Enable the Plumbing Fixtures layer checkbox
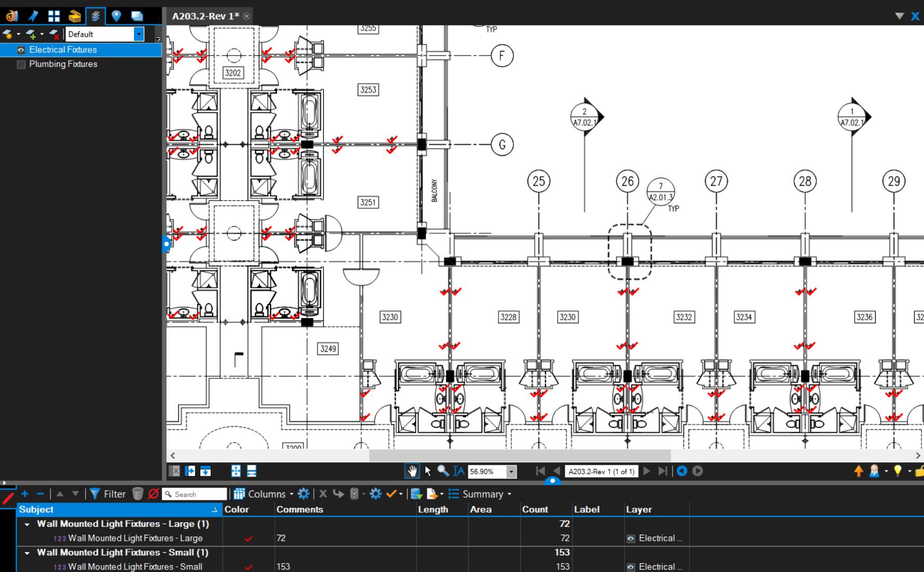The image size is (924, 572). 21,64
